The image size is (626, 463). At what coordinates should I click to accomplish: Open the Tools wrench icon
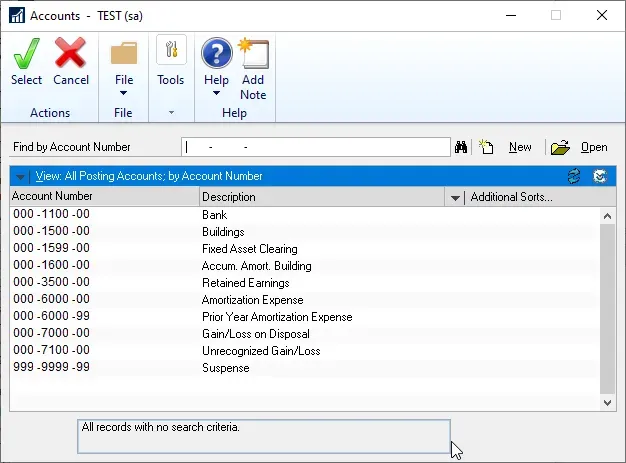171,49
